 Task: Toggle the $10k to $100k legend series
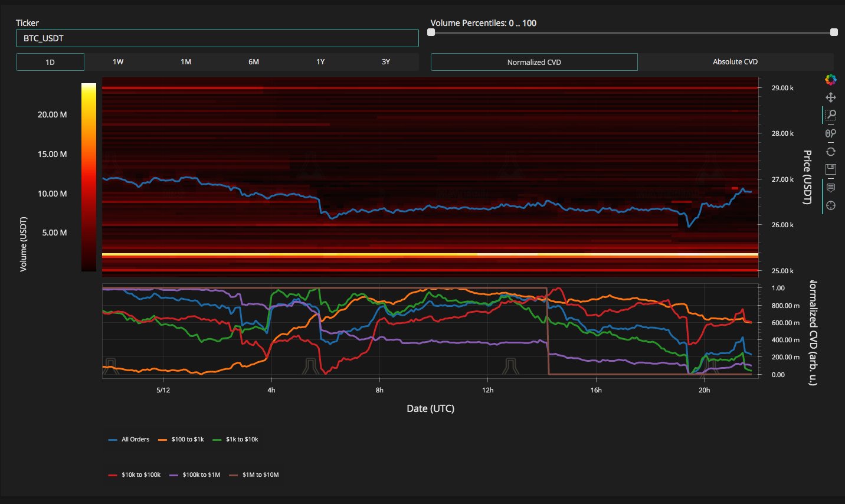coord(135,474)
